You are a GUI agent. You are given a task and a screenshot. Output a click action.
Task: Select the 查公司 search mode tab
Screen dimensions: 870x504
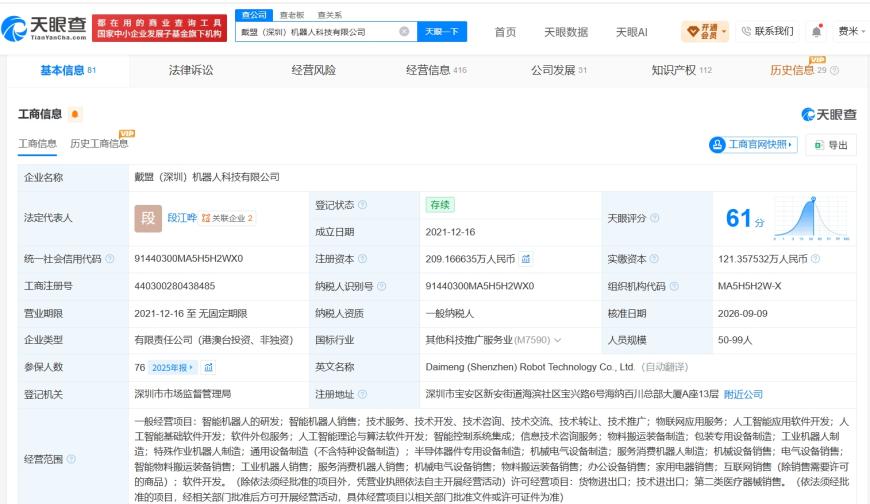click(x=254, y=15)
